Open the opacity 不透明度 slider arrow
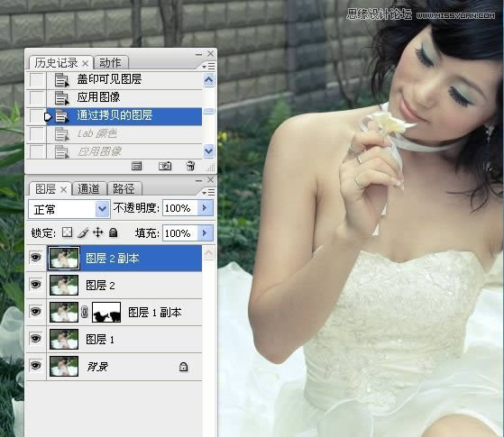Screen dimensions: 504x437 [x=205, y=208]
